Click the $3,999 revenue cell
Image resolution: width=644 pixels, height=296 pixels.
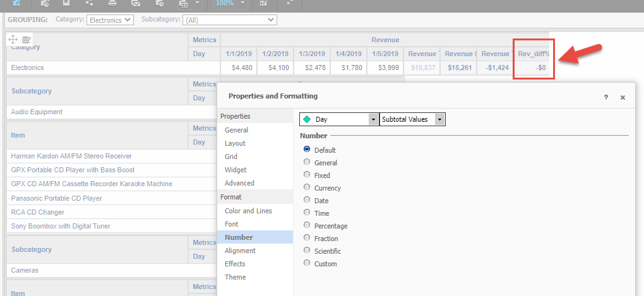pos(385,68)
